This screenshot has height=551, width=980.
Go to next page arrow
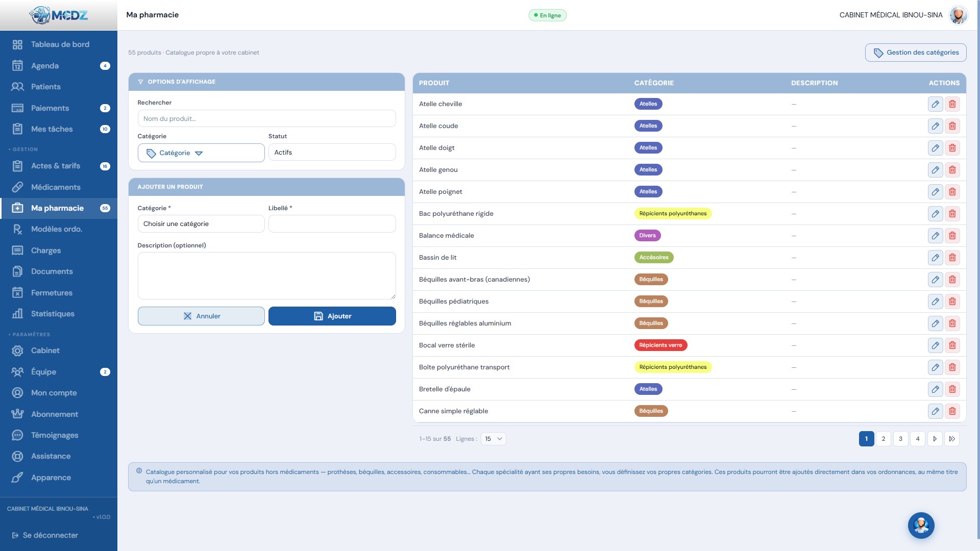[935, 439]
